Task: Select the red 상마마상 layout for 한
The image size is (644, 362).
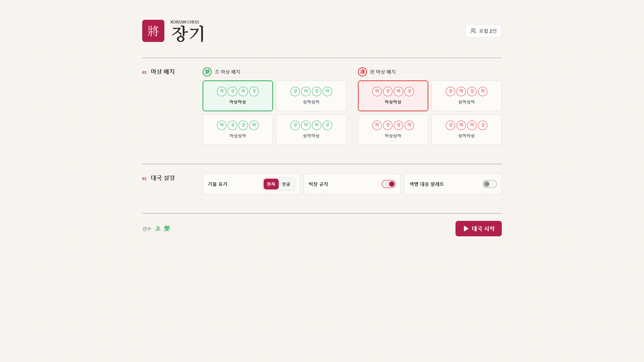Action: click(467, 130)
